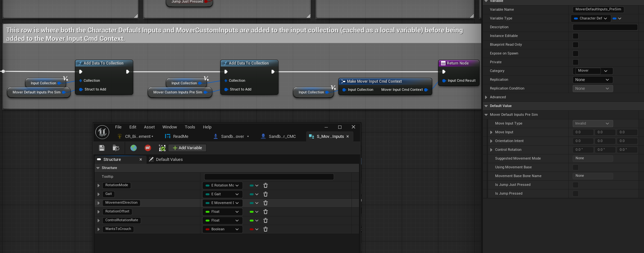Open the Help menu
644x253 pixels.
point(207,127)
